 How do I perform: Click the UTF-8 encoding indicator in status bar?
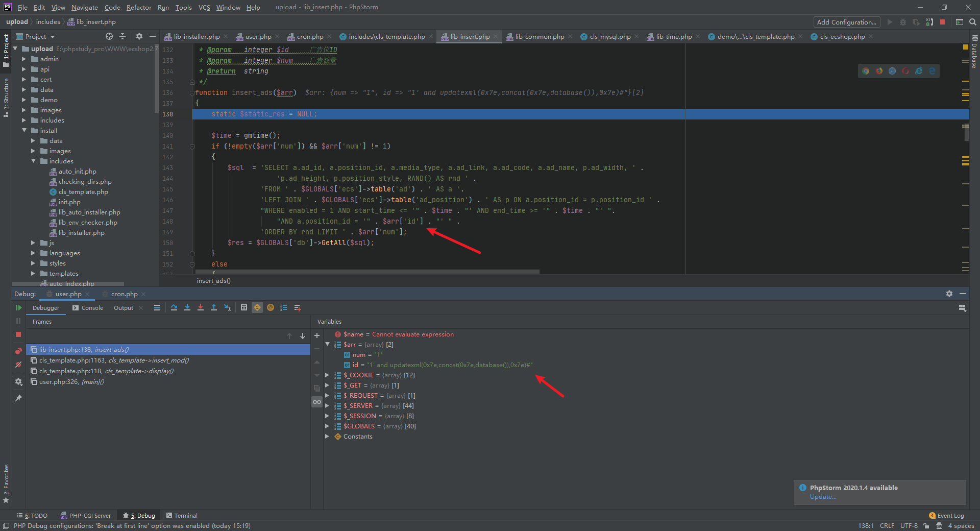point(909,525)
